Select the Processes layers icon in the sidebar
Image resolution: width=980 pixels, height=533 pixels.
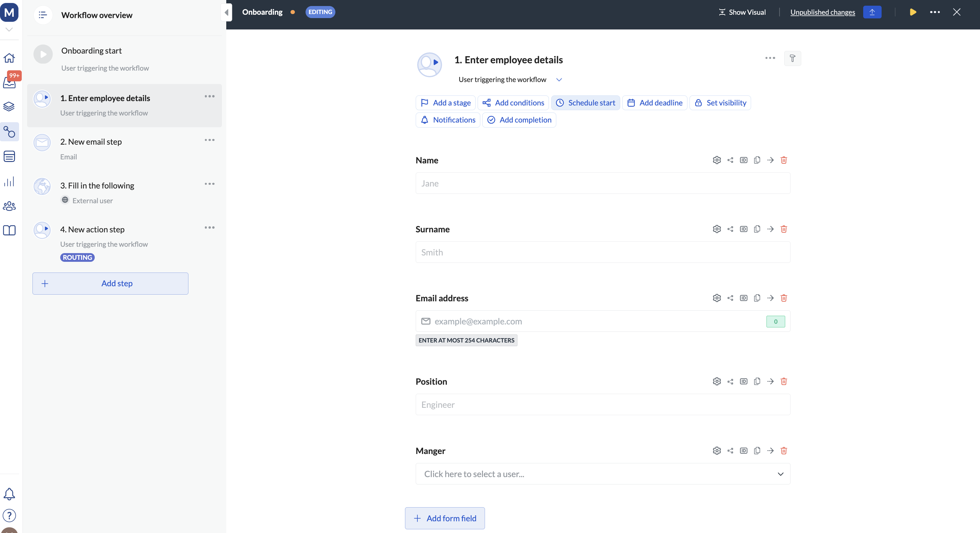pyautogui.click(x=9, y=106)
